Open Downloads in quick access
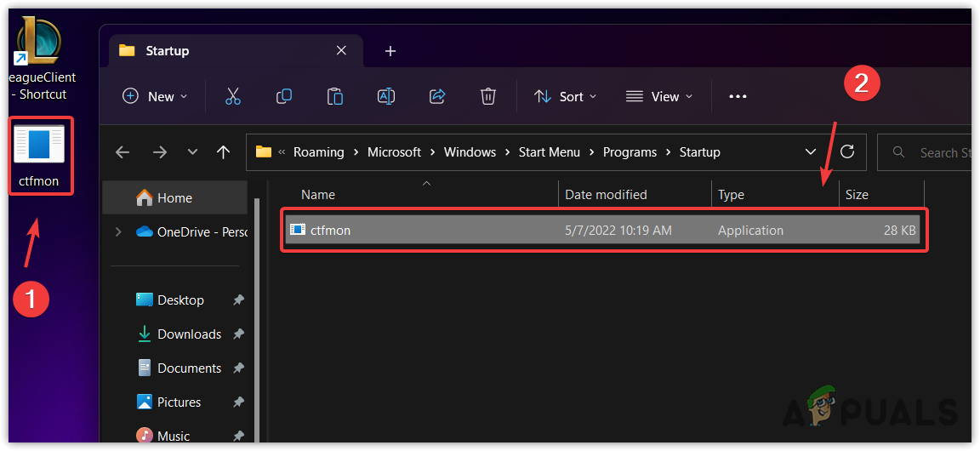Viewport: 980px width, 451px height. [179, 334]
